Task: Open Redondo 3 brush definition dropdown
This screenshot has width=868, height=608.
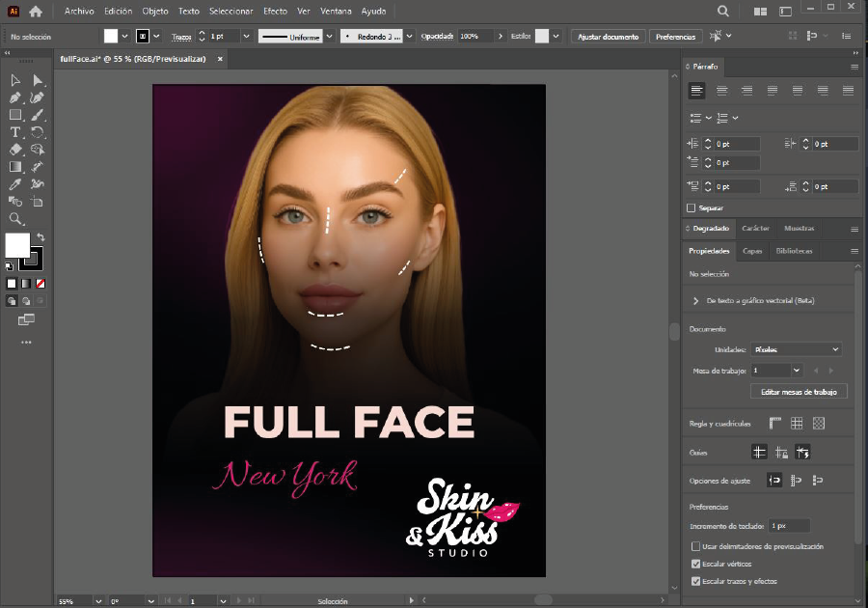Action: (410, 37)
